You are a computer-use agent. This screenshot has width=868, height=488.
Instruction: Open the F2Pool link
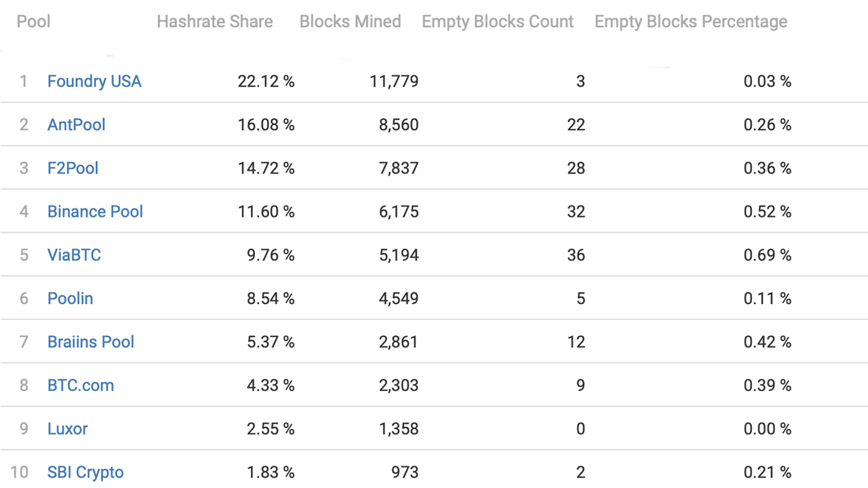pos(73,168)
